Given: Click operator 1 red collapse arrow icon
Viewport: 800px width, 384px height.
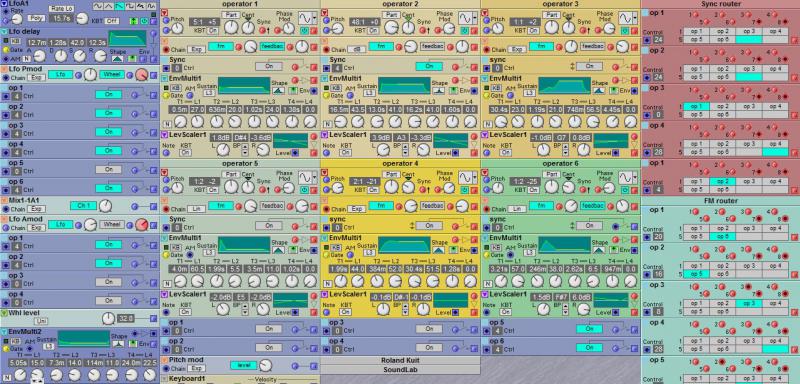Looking at the screenshot, I should 164,13.
